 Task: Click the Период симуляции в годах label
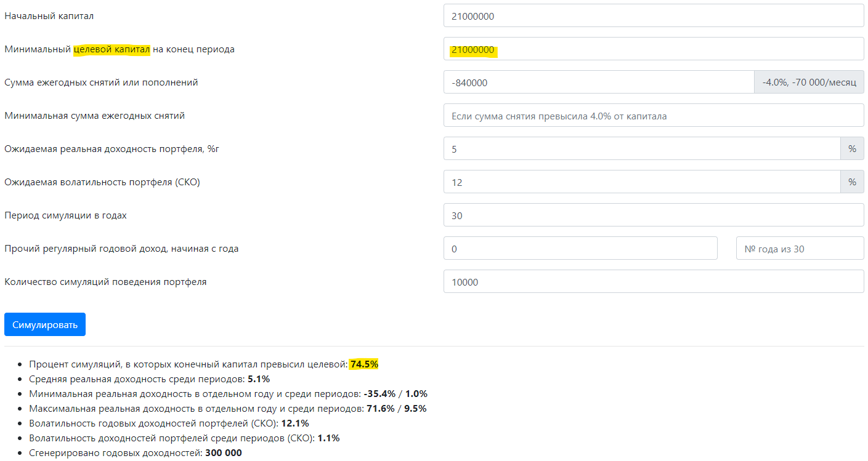pos(66,215)
